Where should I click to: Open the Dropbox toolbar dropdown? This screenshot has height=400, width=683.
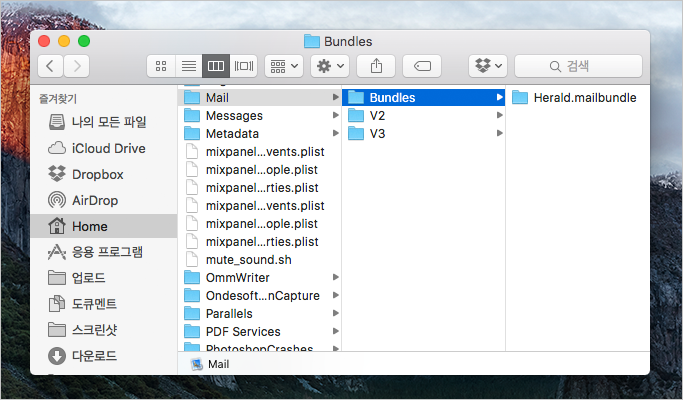[x=488, y=66]
